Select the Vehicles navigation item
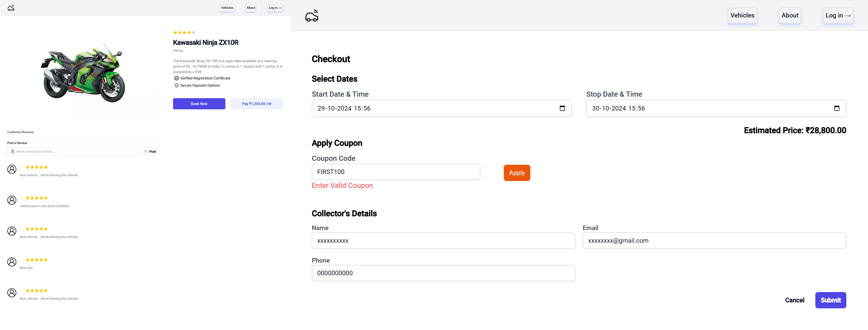Viewport: 868px width, 330px height. point(742,15)
